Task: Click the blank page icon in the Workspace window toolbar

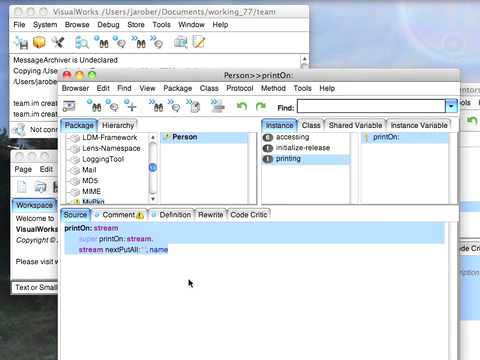Action: click(x=22, y=187)
